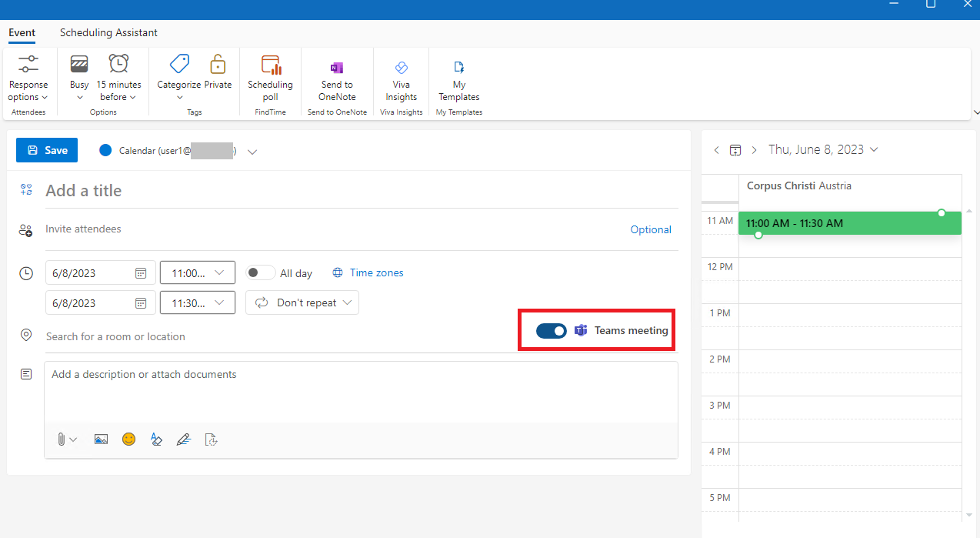
Task: Toggle the All day switch
Action: [260, 272]
